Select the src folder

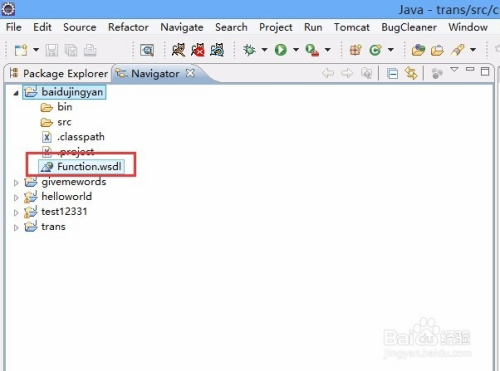pos(56,122)
